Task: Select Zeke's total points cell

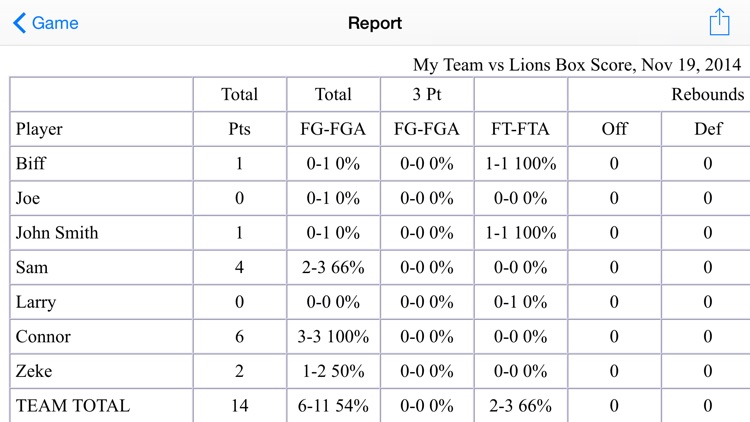Action: tap(239, 371)
